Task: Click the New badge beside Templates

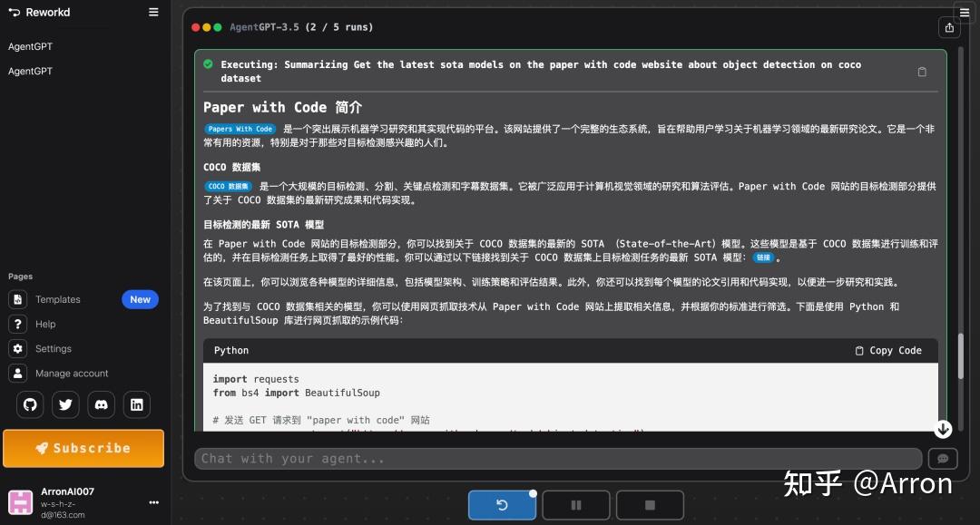Action: click(x=140, y=299)
